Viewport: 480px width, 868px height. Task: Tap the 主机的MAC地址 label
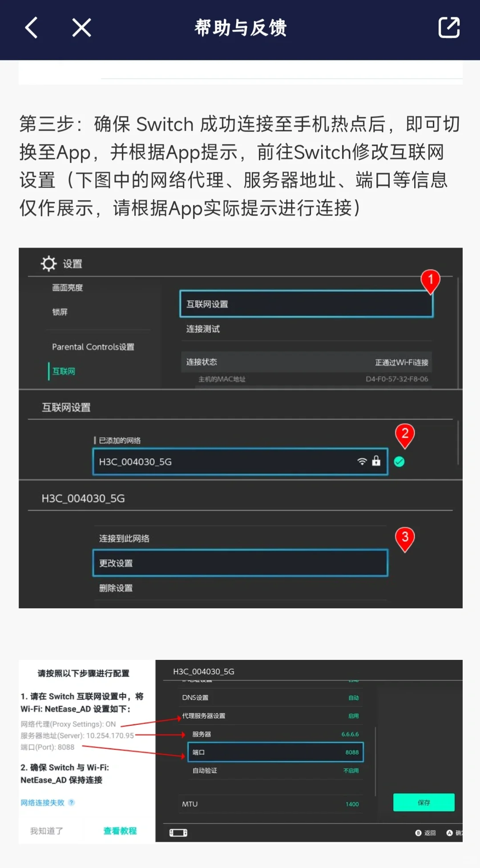pyautogui.click(x=222, y=379)
